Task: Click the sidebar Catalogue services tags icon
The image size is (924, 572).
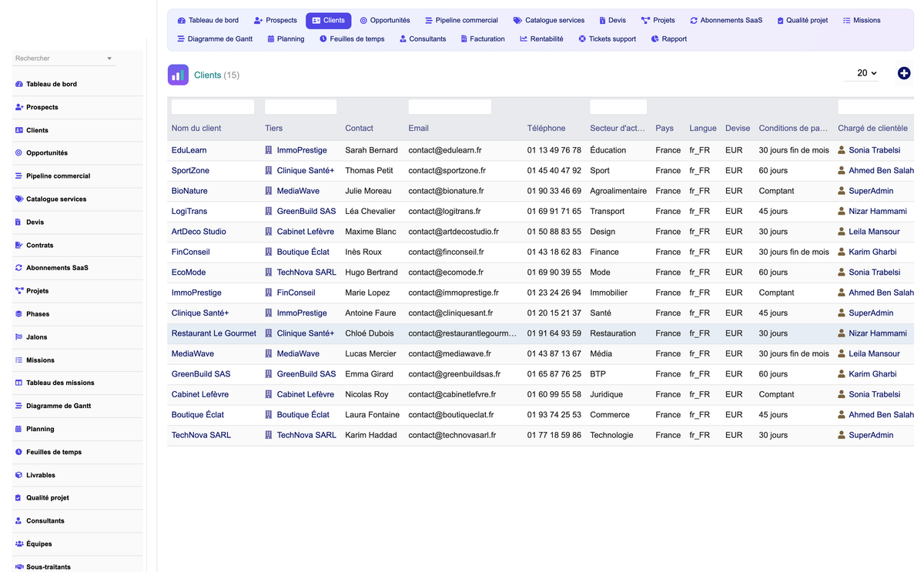Action: point(19,199)
